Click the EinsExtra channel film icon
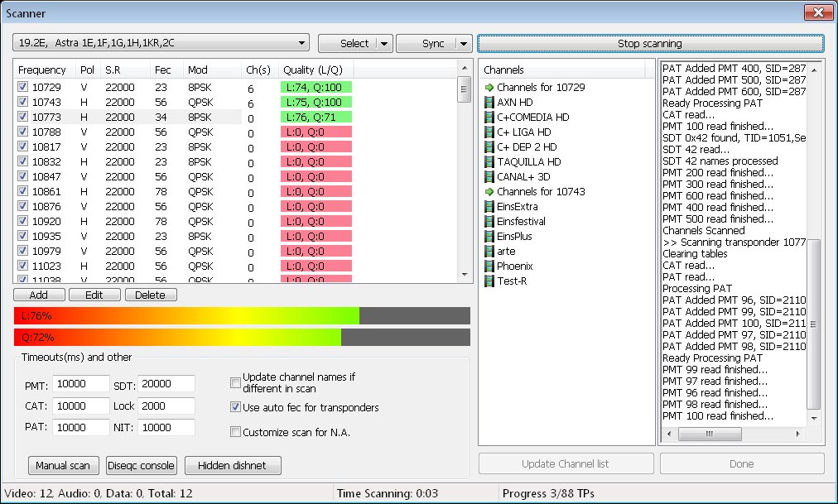The image size is (838, 504). pos(489,207)
